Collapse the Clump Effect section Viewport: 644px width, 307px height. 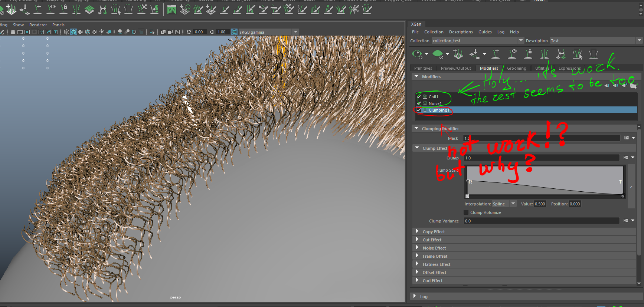pos(417,148)
